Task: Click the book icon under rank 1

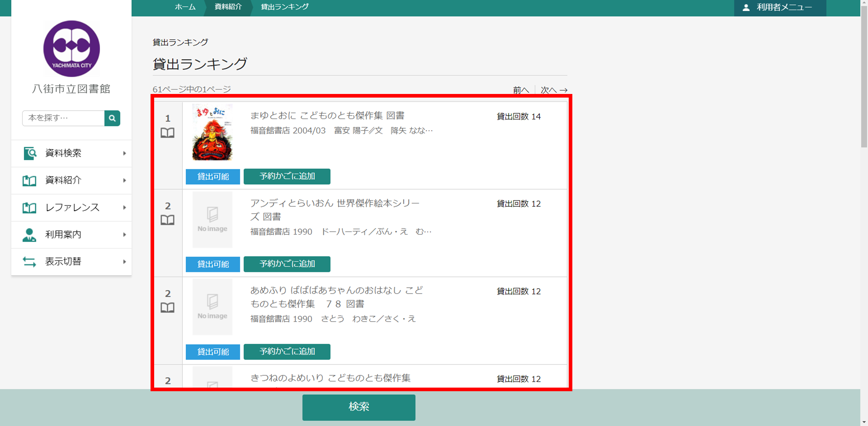Action: 167,133
